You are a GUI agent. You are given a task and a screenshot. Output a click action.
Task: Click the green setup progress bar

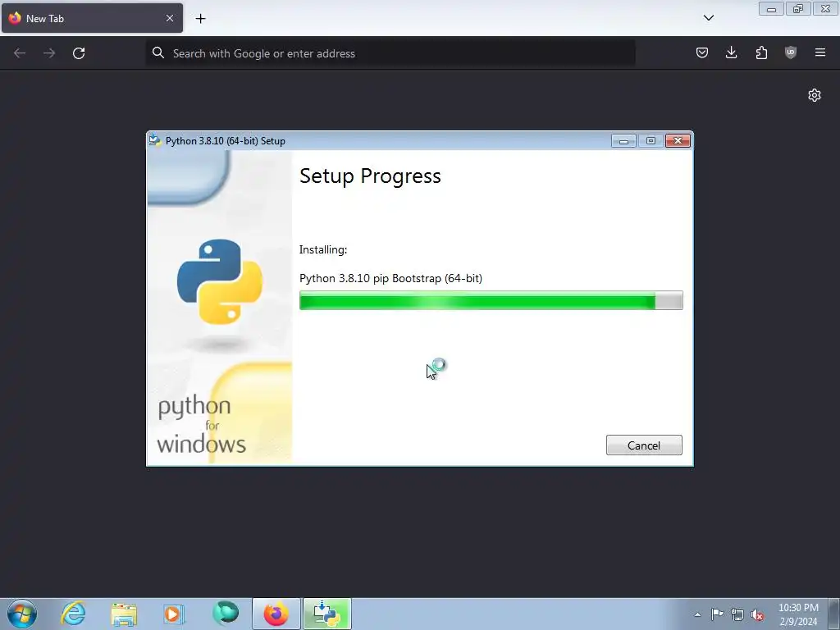coord(491,300)
